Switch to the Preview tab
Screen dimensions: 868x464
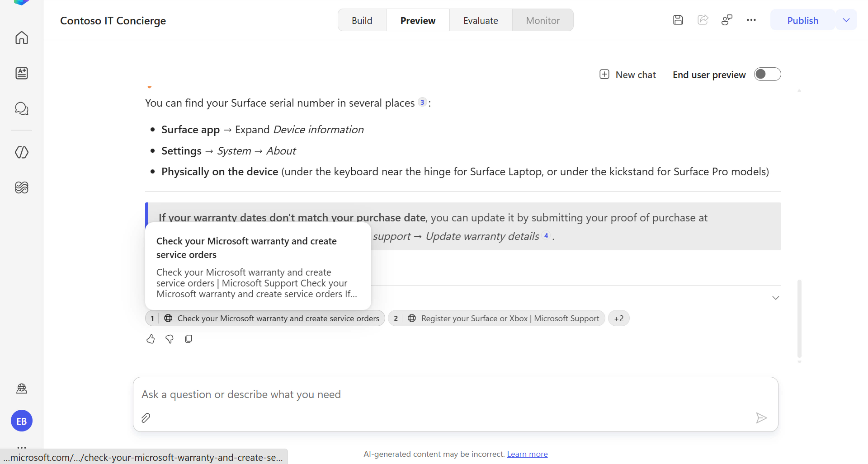(x=418, y=20)
